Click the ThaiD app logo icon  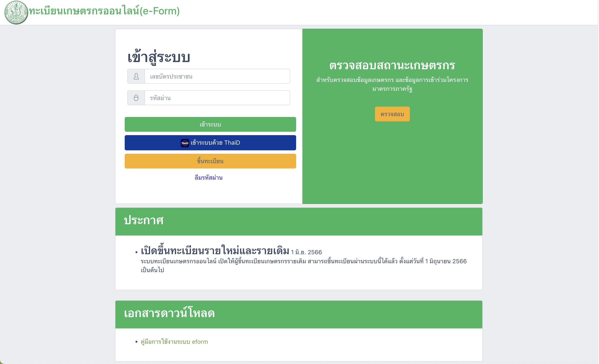pyautogui.click(x=185, y=143)
